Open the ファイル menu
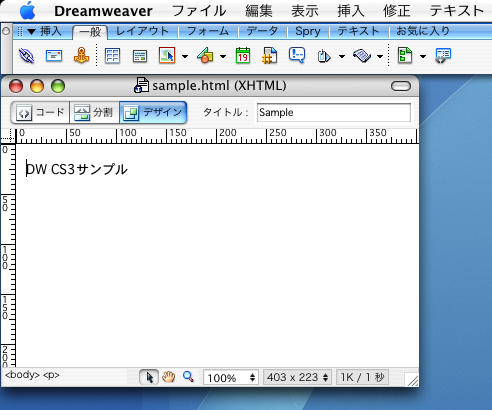Screen dimensions: 492x410 pyautogui.click(x=199, y=11)
